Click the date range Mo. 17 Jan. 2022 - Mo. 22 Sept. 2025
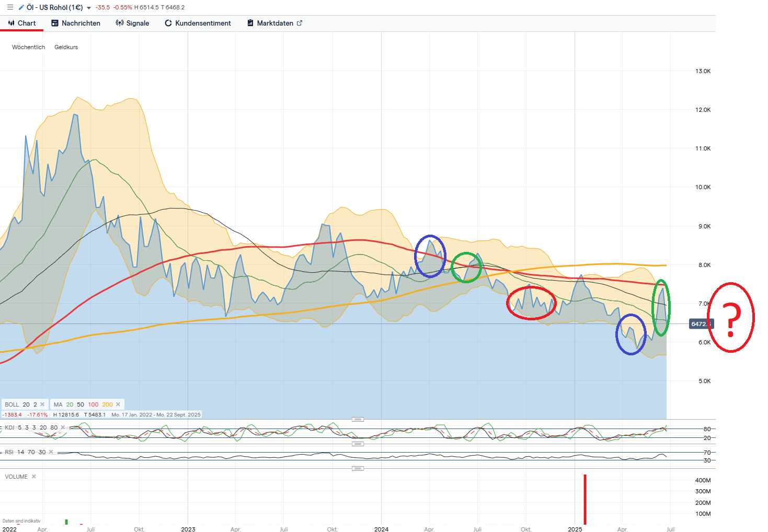This screenshot has height=532, width=768. [x=156, y=415]
